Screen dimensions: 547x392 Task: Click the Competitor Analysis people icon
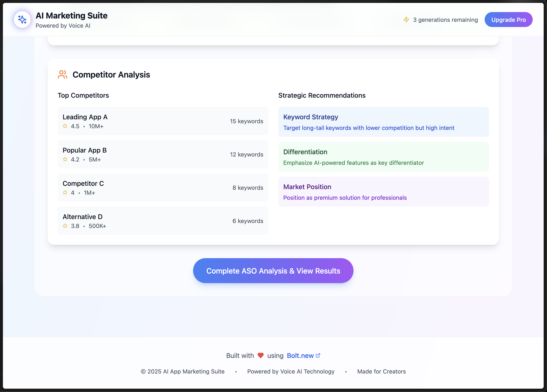63,75
